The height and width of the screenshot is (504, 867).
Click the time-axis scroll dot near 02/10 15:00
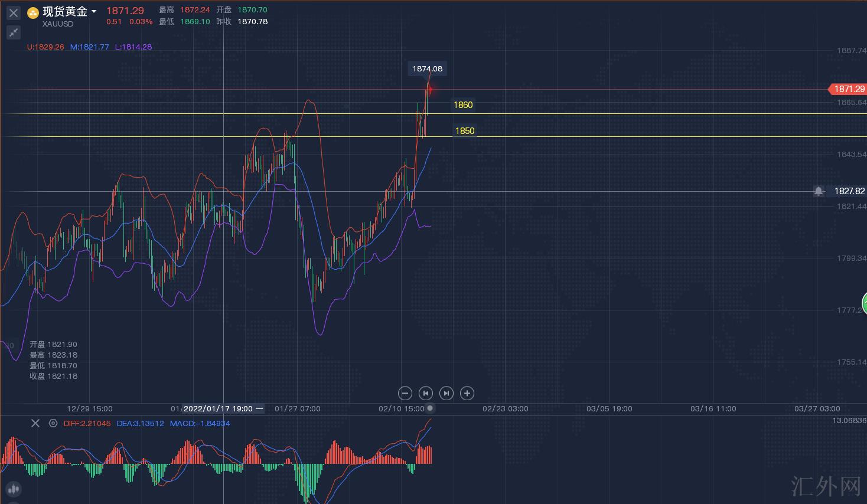431,408
